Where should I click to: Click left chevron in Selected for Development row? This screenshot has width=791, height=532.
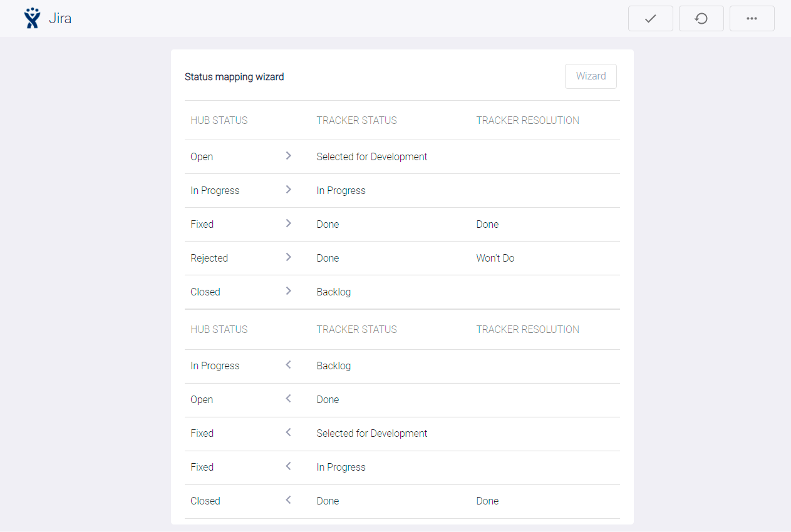coord(288,432)
